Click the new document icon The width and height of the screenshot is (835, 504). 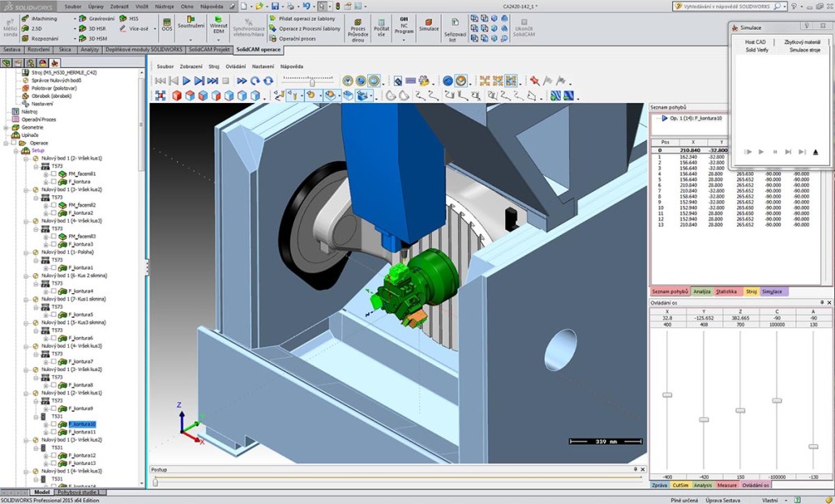coord(243,6)
